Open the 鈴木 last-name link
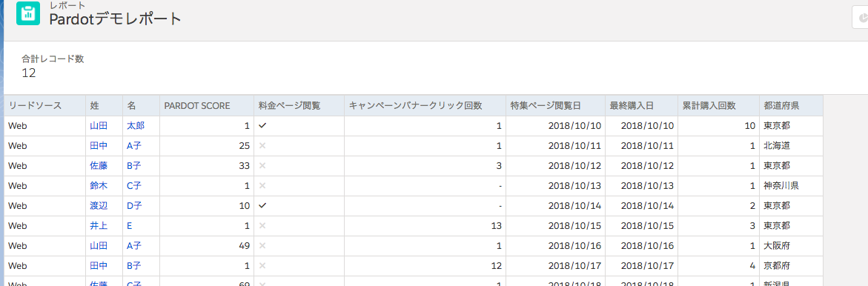This screenshot has height=286, width=868. click(x=99, y=185)
